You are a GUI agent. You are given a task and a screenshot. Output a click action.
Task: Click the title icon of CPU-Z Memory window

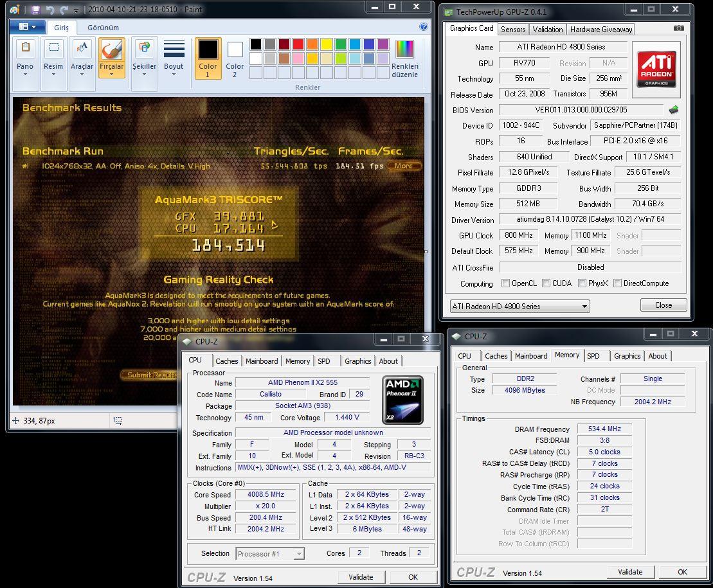click(456, 336)
